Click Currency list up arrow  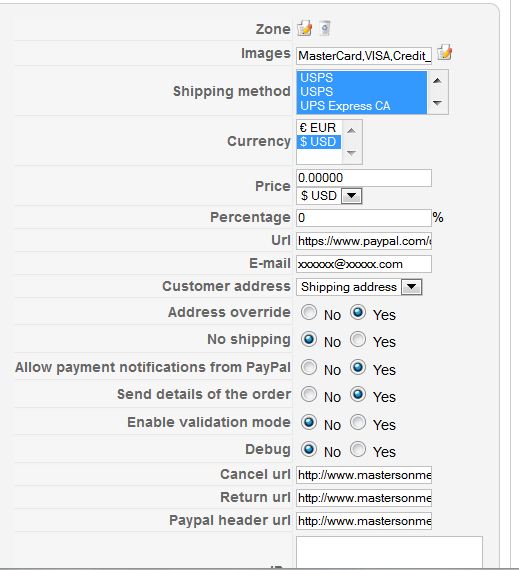click(x=351, y=131)
